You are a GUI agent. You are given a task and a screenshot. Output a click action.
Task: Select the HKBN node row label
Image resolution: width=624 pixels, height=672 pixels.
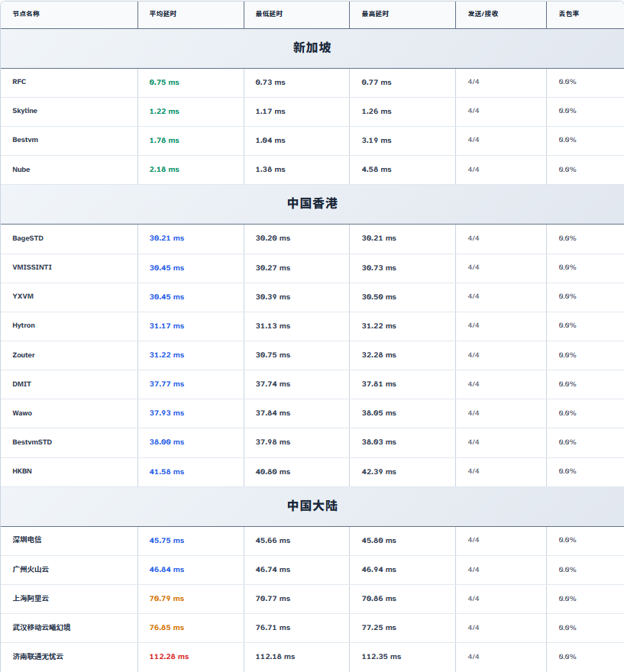(22, 471)
